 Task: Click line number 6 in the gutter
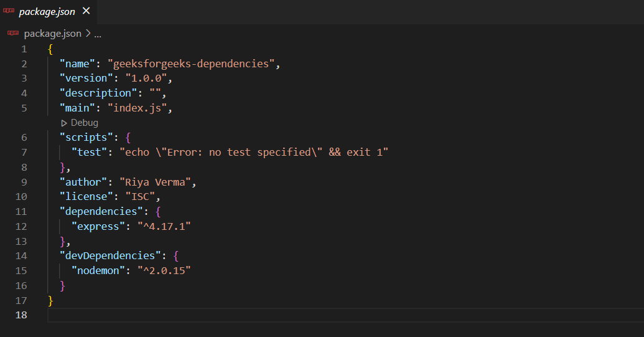pos(24,137)
